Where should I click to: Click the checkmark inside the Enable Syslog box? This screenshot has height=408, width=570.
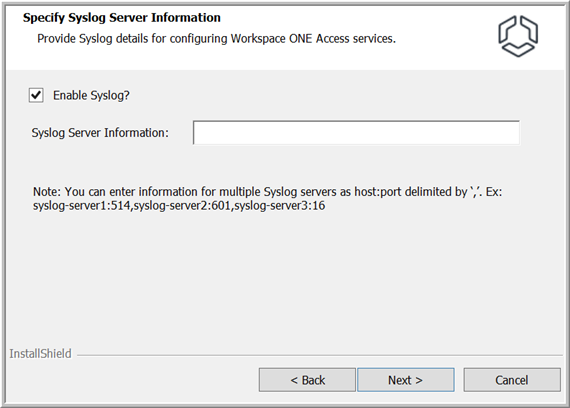tap(36, 95)
